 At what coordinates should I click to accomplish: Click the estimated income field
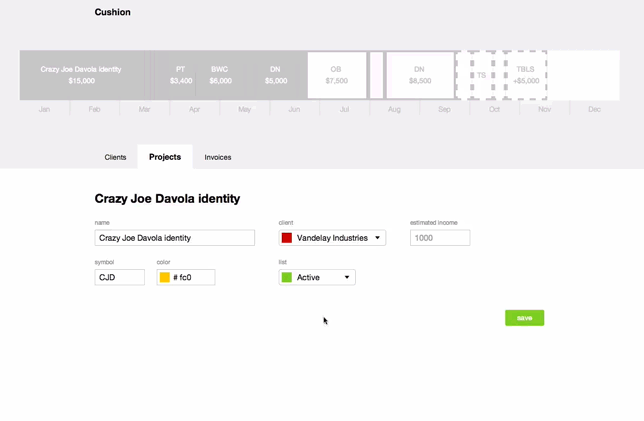[x=440, y=238]
